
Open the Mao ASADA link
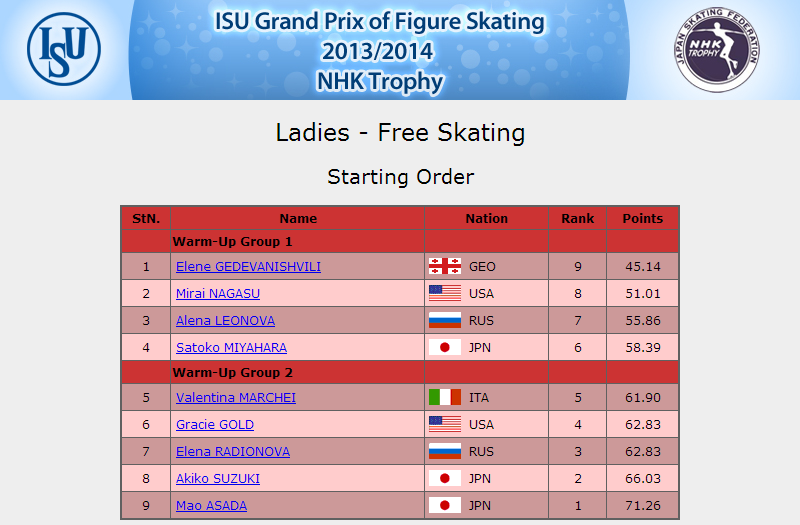pos(211,506)
